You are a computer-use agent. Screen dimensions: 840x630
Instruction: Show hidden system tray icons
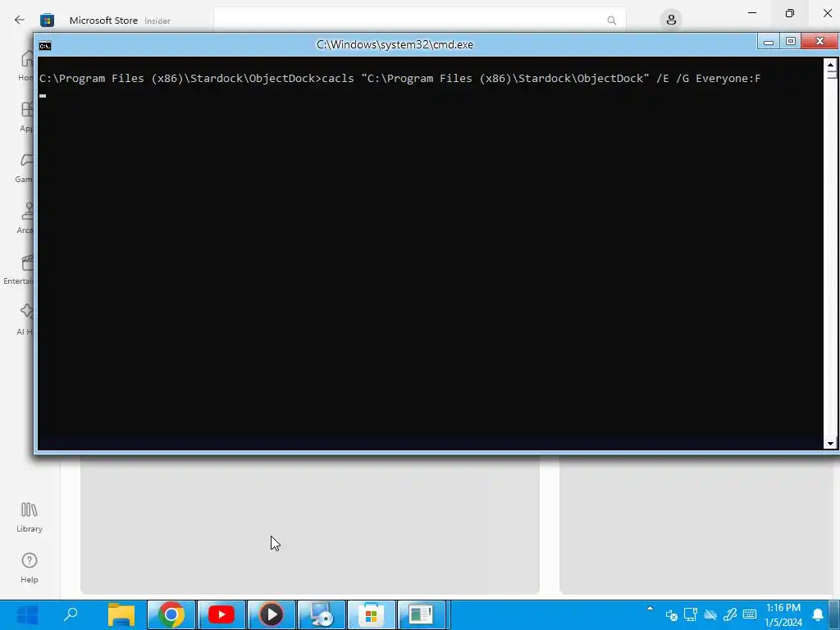(650, 608)
